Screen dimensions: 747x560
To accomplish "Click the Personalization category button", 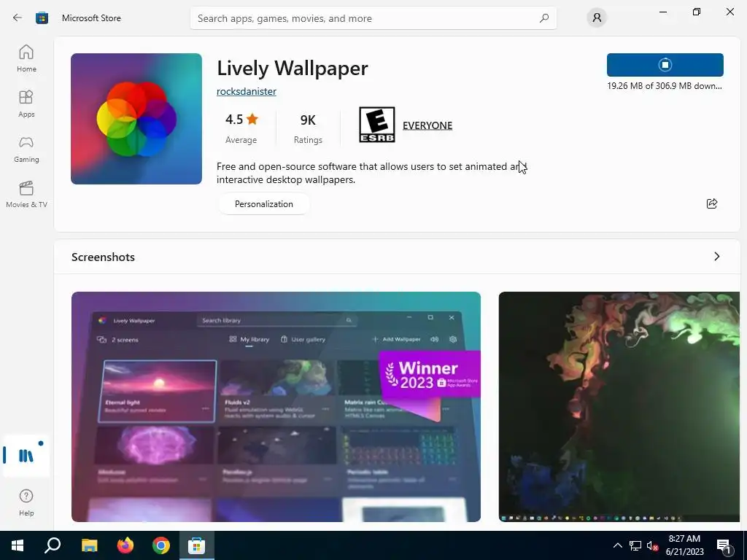I will click(x=264, y=204).
